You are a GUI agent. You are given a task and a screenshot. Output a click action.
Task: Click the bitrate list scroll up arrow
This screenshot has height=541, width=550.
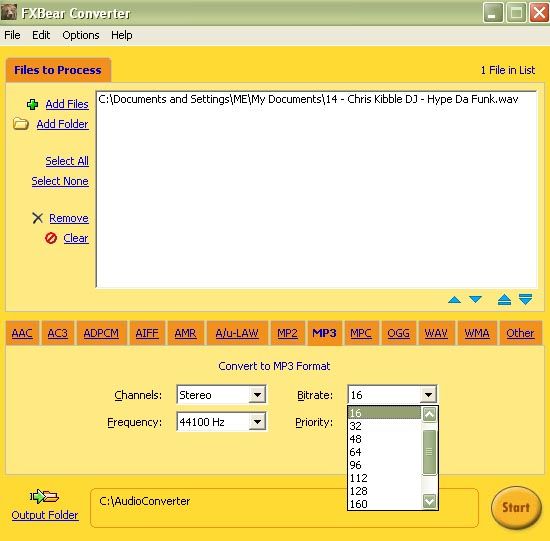coord(429,414)
